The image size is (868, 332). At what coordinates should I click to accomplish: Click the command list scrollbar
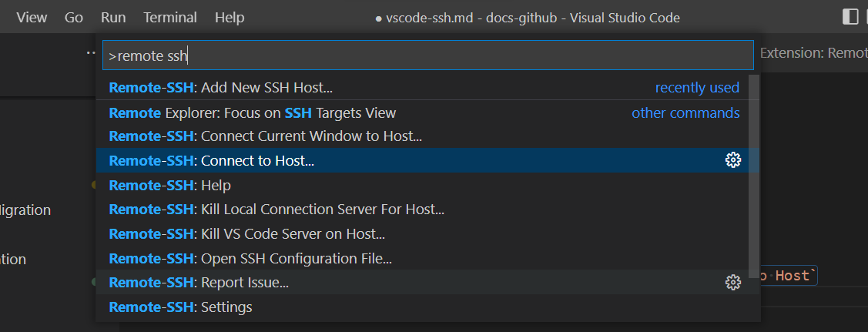pyautogui.click(x=753, y=176)
